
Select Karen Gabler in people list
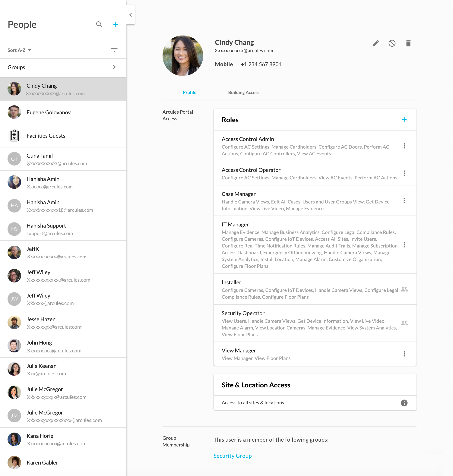(63, 462)
